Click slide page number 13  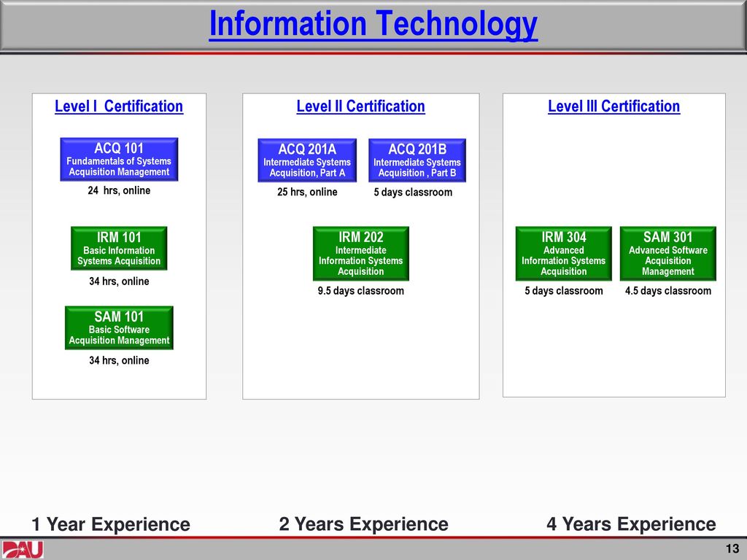point(732,548)
